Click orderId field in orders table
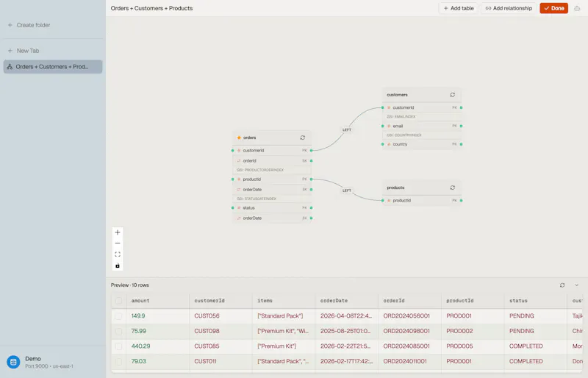Viewport: 588px width, 378px height. (x=272, y=160)
